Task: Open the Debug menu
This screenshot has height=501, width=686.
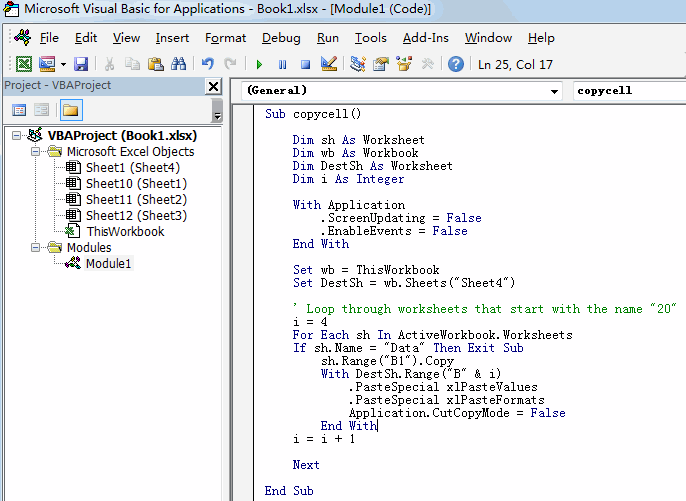Action: point(281,38)
